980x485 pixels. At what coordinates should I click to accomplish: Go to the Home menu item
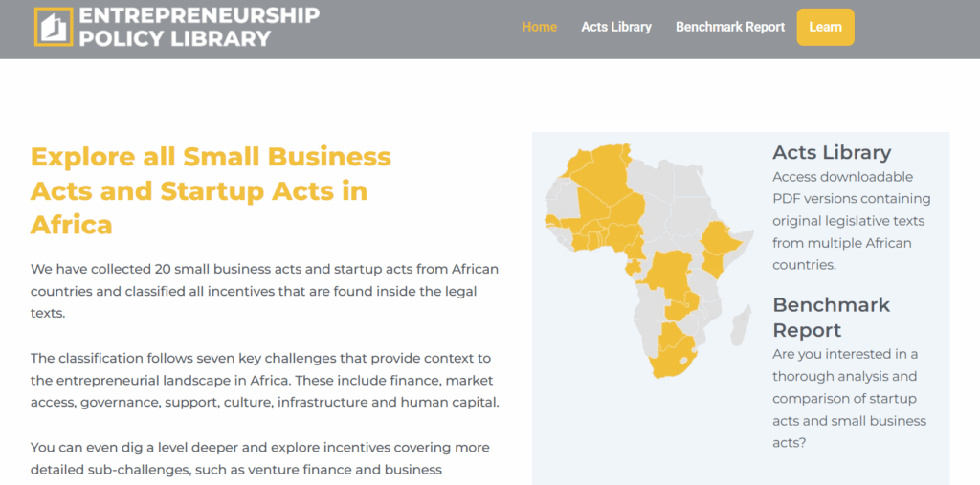[539, 27]
